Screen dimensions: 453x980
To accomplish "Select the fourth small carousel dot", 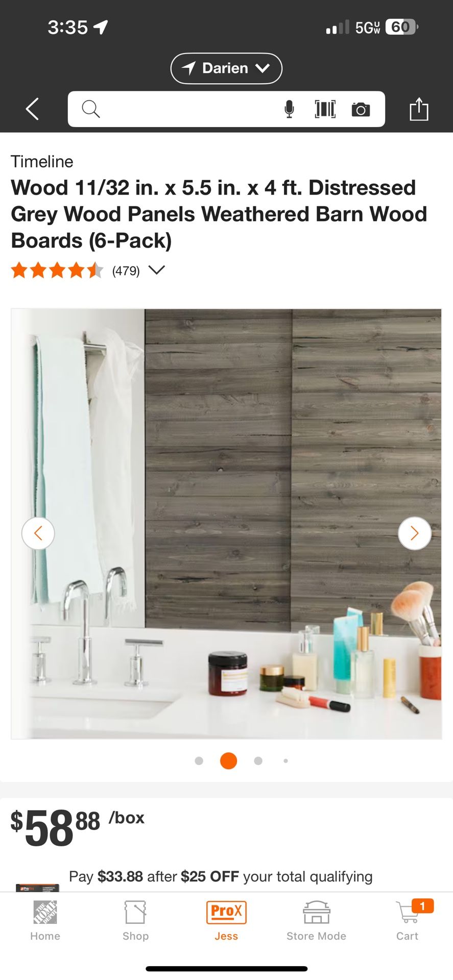I will pyautogui.click(x=285, y=761).
